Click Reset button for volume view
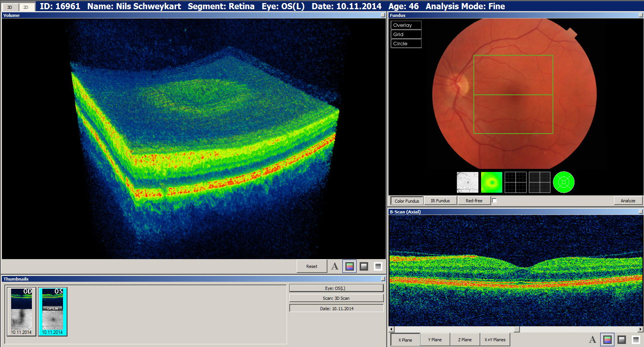Screen dimensions: 644x347 312,266
